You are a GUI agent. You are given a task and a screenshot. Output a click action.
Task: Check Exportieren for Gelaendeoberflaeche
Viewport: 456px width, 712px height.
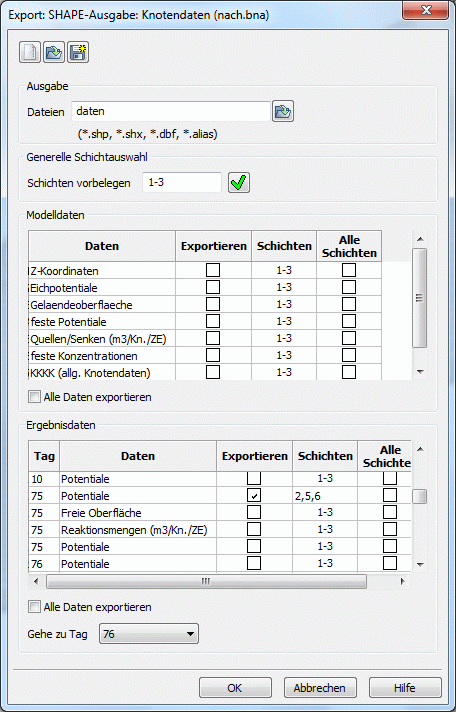click(x=213, y=304)
